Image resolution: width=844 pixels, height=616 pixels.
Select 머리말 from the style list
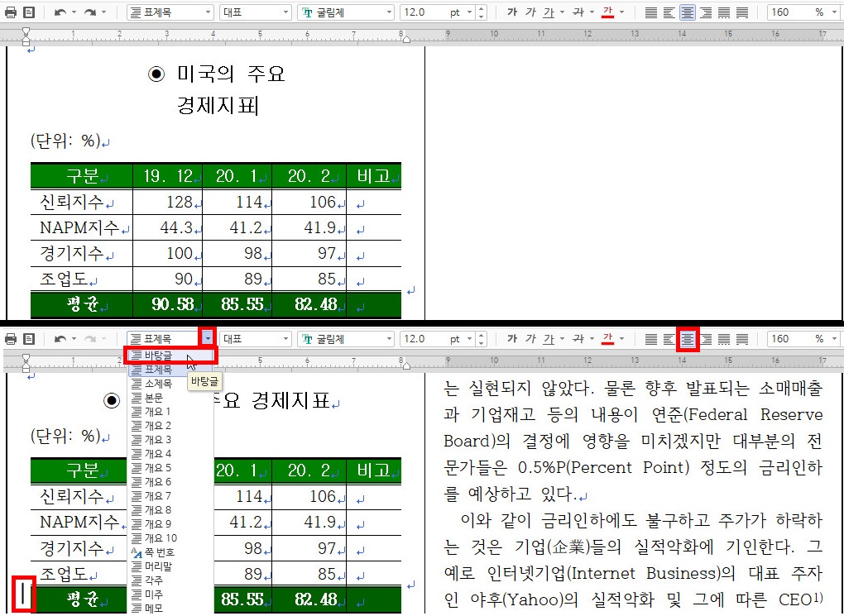[x=170, y=566]
